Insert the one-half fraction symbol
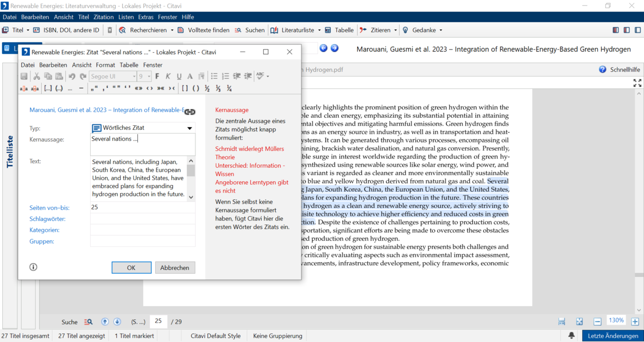Screen dimensions: 644x342 pyautogui.click(x=207, y=88)
